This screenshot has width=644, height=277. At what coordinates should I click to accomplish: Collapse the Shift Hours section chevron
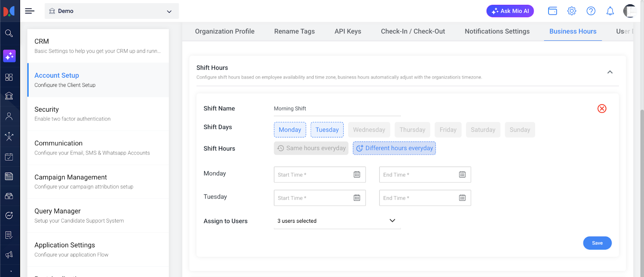pyautogui.click(x=610, y=72)
